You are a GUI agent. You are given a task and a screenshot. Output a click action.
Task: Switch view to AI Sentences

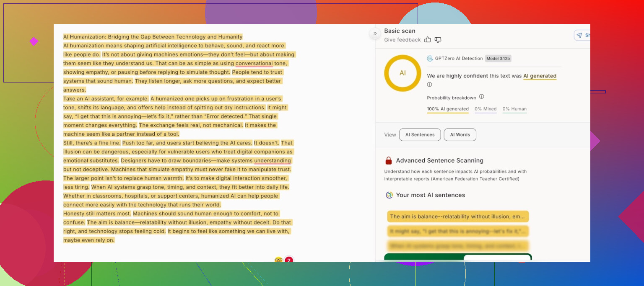(420, 135)
